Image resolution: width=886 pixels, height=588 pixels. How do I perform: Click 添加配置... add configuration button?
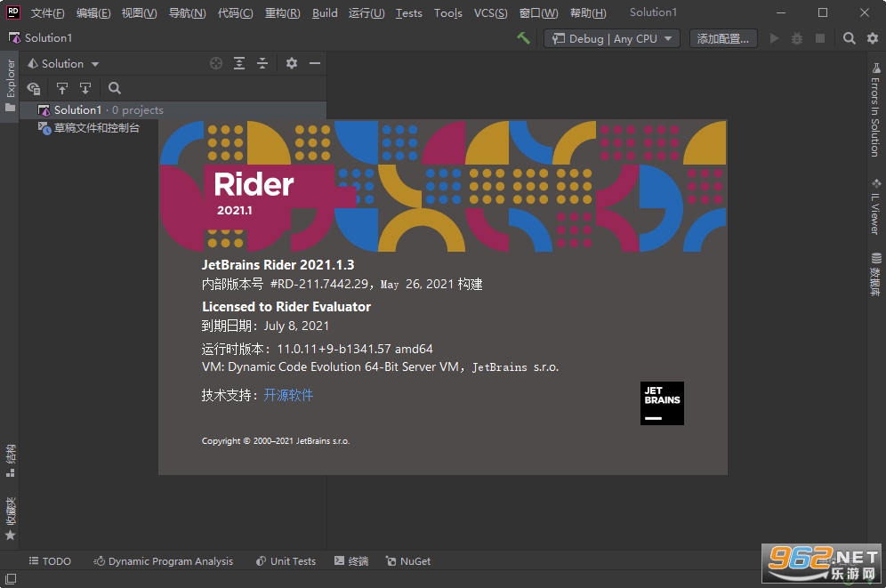(722, 38)
